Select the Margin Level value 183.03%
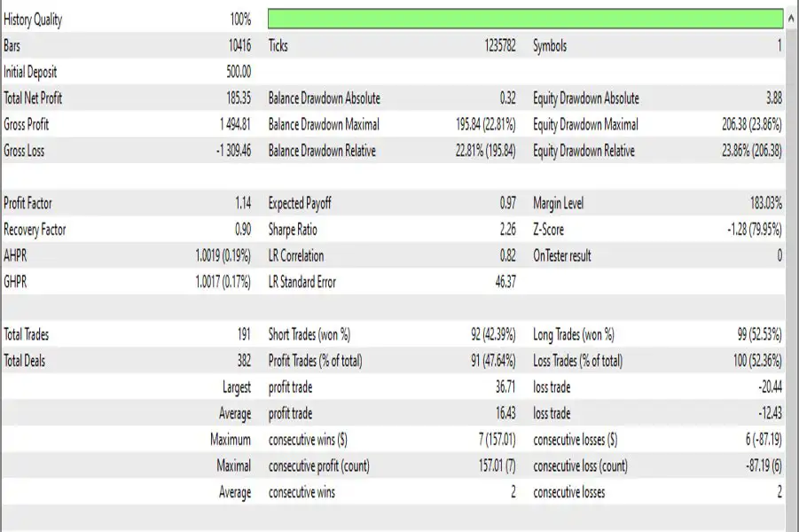This screenshot has height=532, width=799. coord(762,204)
